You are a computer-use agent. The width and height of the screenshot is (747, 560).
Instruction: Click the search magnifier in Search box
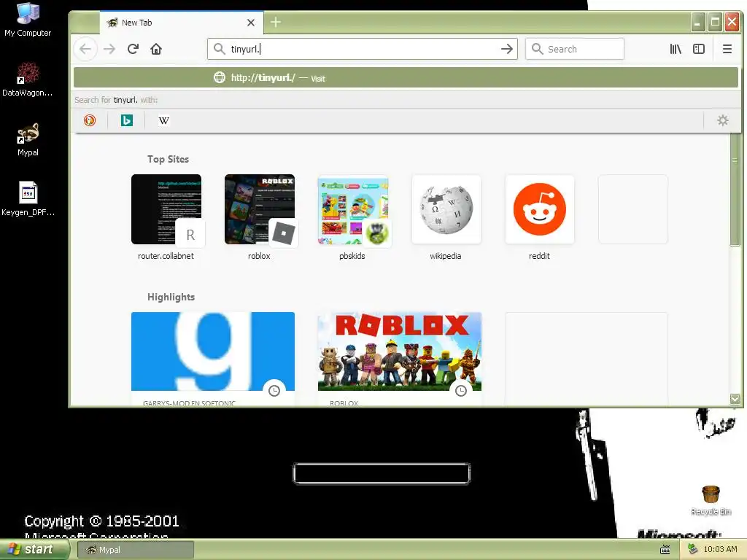pos(538,49)
